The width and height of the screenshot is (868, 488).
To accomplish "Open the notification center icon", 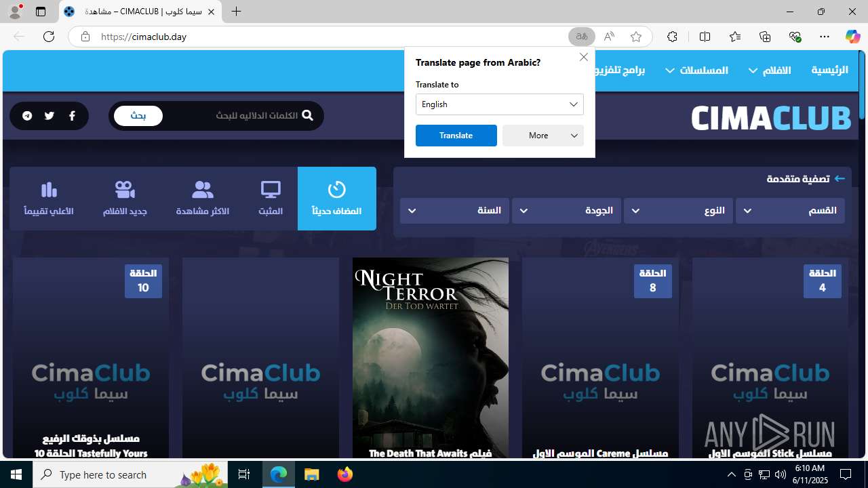I will tap(846, 474).
